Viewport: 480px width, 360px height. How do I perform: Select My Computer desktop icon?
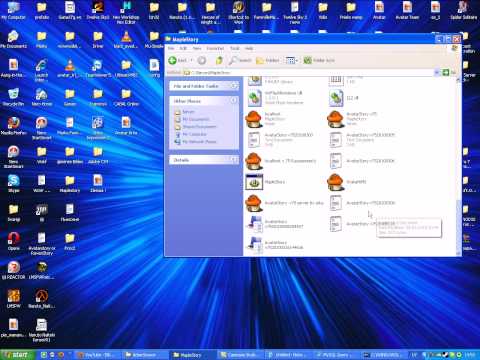(14, 11)
